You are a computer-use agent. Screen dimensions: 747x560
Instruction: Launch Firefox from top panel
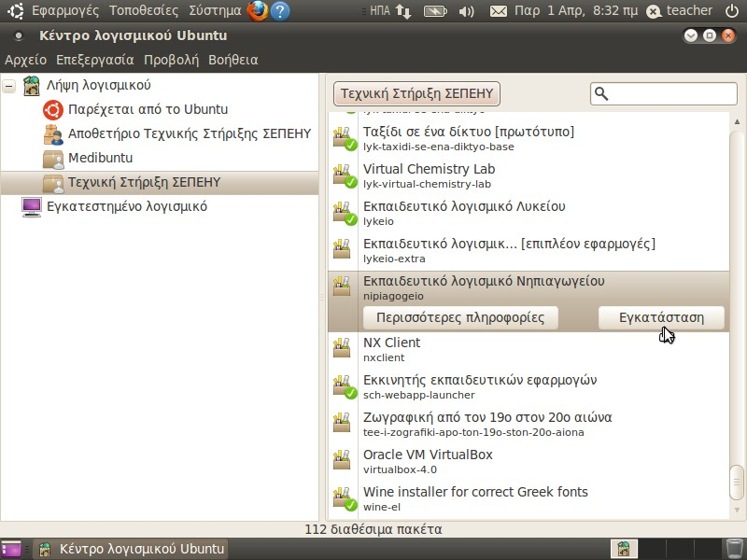click(x=258, y=10)
